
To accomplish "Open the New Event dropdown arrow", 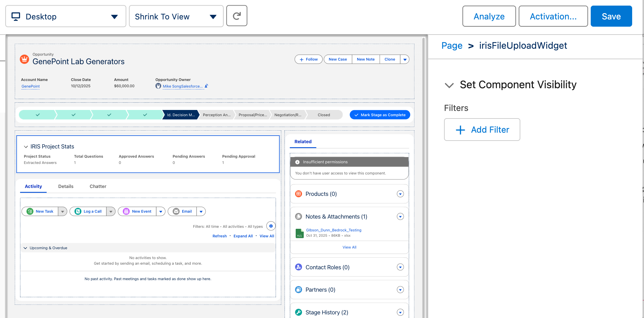I will point(161,211).
